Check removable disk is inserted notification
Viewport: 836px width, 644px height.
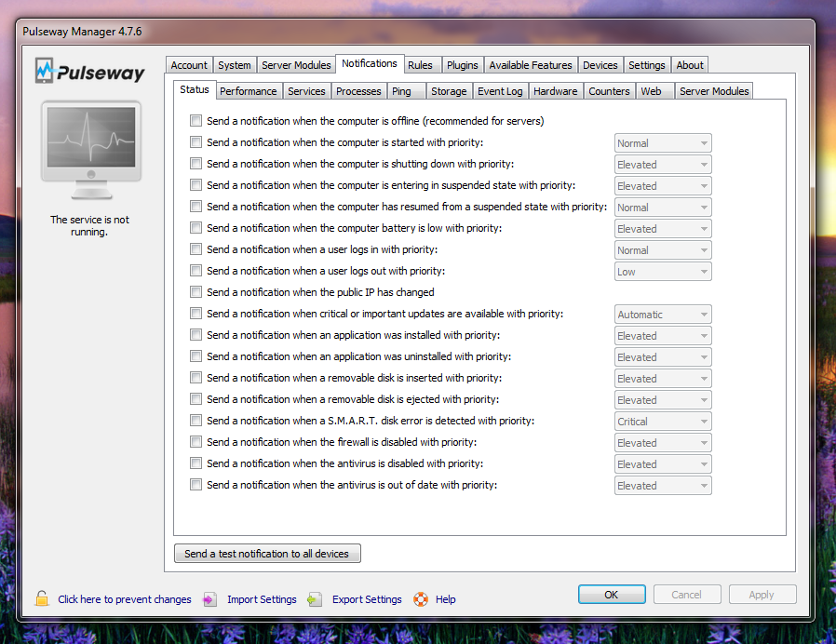point(196,378)
